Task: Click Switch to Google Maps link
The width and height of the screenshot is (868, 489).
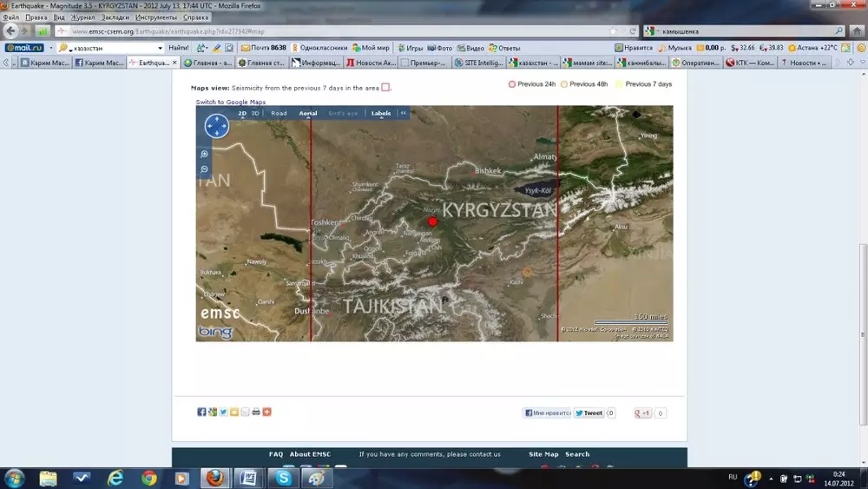Action: tap(230, 102)
